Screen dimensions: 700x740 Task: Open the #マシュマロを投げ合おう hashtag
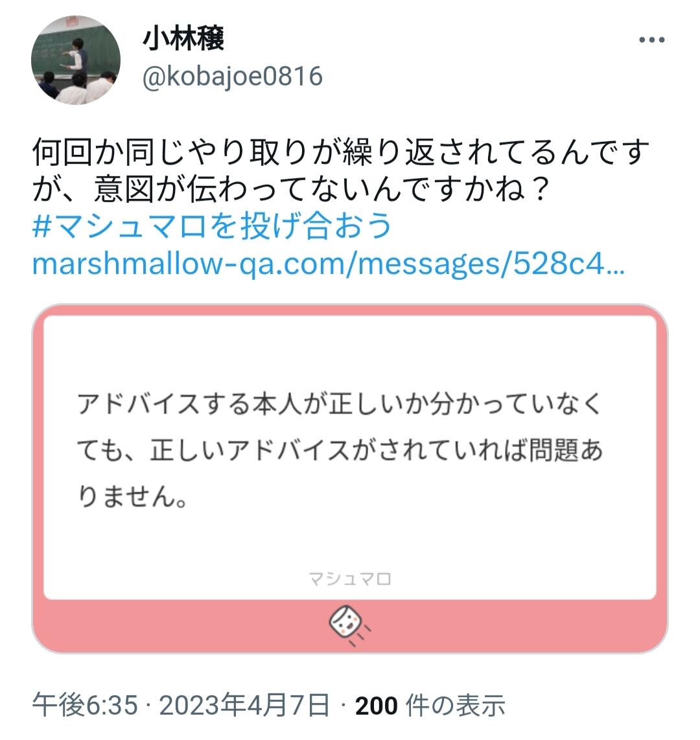click(x=213, y=225)
